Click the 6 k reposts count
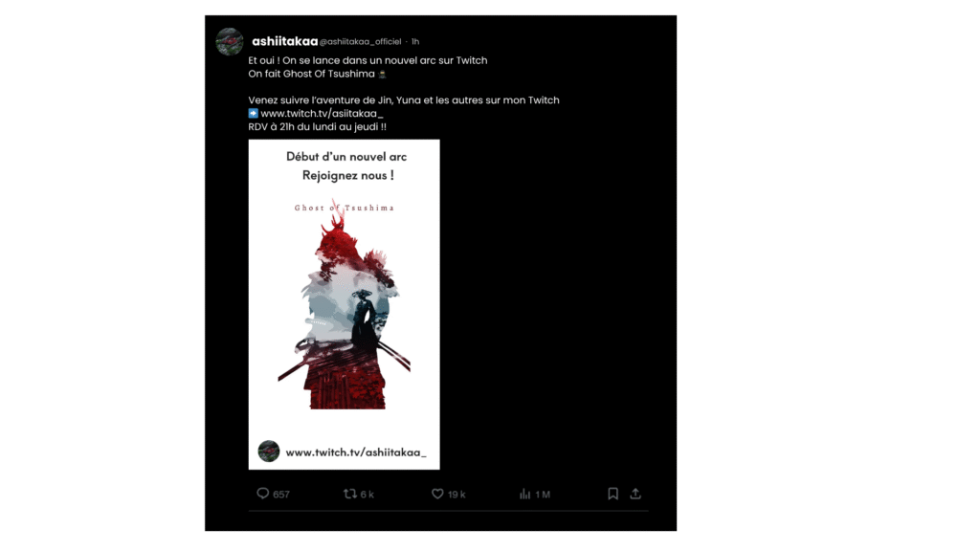 [367, 495]
